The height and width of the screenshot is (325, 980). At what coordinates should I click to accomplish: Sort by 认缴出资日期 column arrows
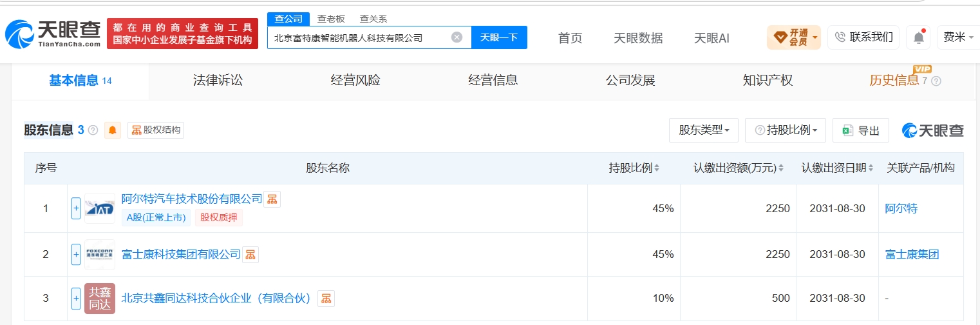[871, 168]
